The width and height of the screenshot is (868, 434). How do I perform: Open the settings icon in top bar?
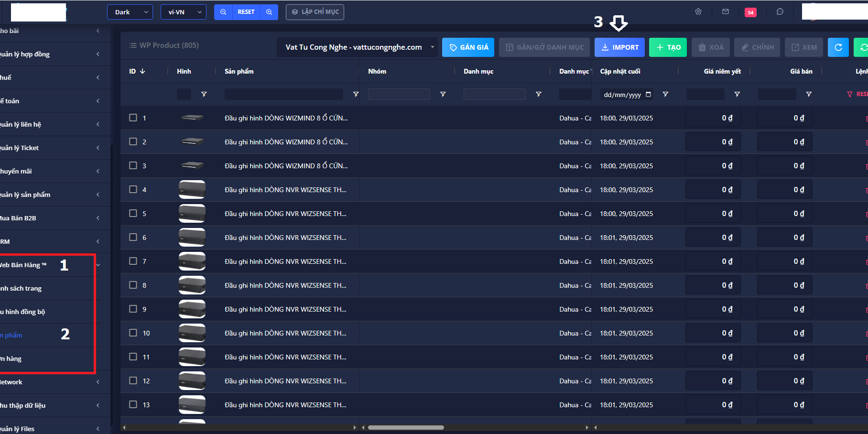(698, 12)
